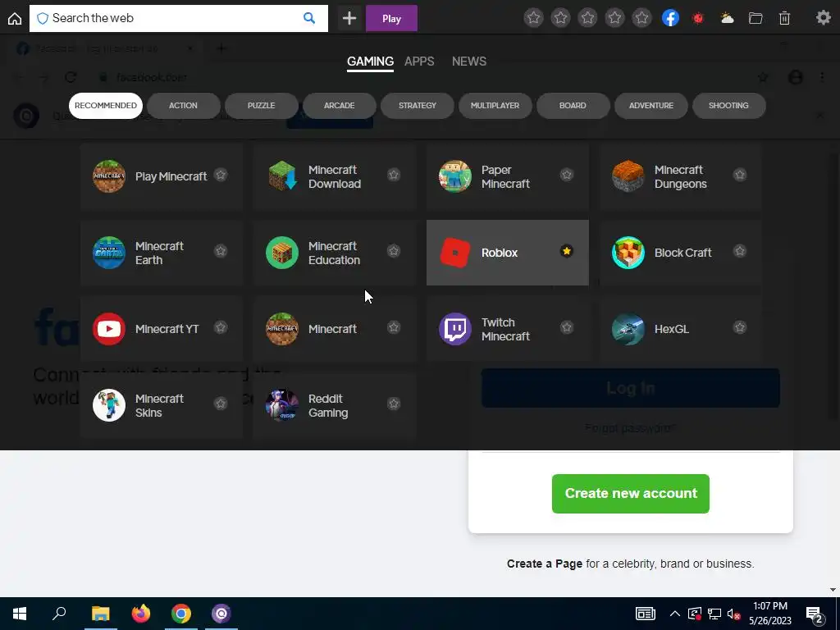Screen dimensions: 840x630
Task: Favorite Minecraft Earth with its star
Action: pyautogui.click(x=221, y=251)
